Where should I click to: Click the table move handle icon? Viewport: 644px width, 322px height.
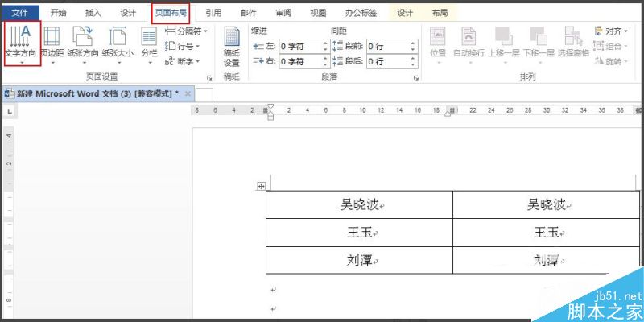tap(261, 187)
